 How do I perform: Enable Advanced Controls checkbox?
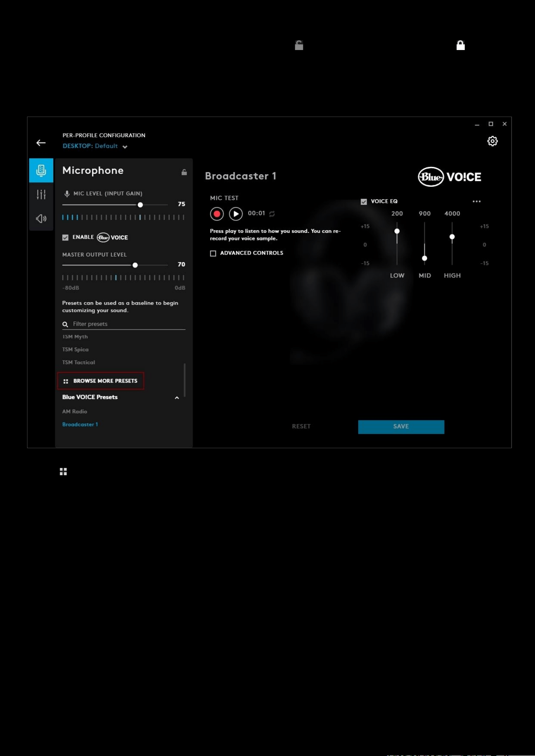(x=213, y=253)
